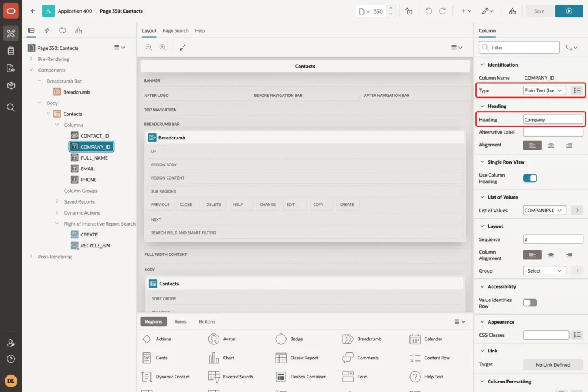588x392 pixels.
Task: Switch gallery to Buttons tab
Action: coord(207,321)
